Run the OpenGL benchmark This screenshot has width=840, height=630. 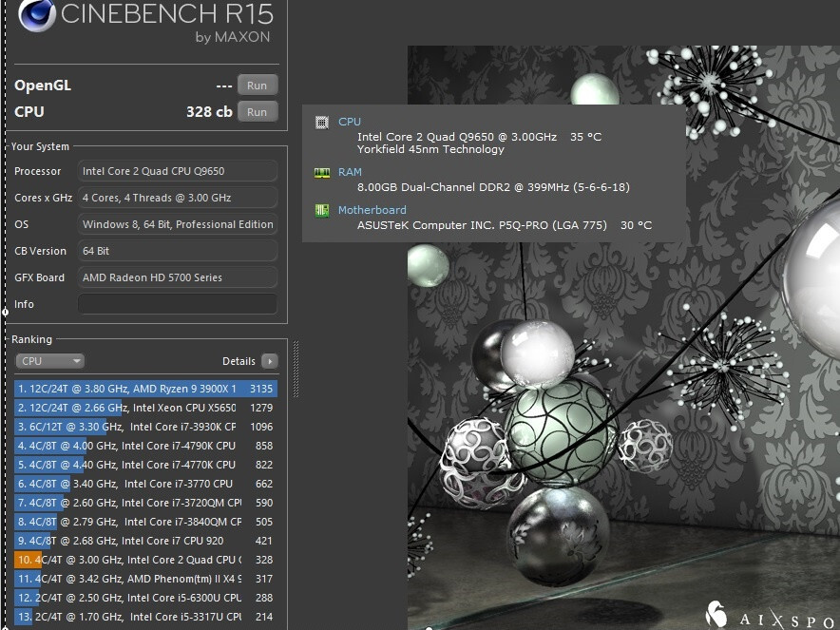pos(257,86)
